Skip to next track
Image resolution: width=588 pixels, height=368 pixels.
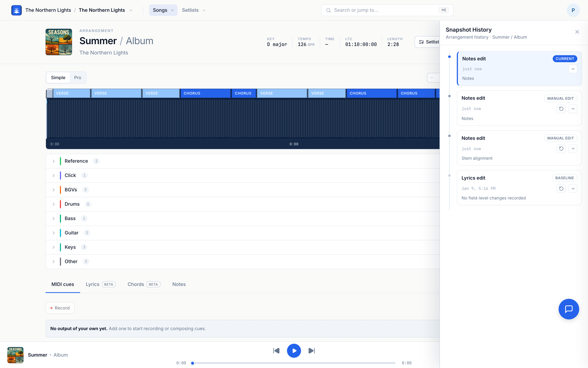click(311, 351)
